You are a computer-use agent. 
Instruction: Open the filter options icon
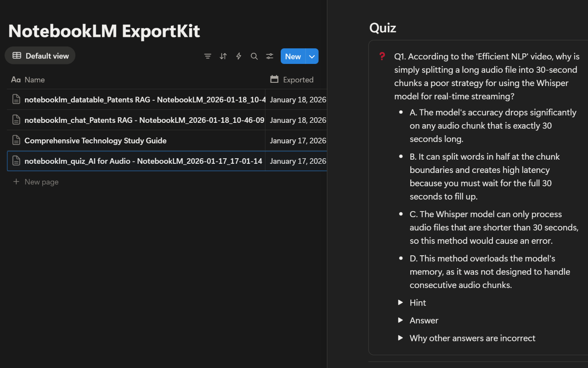click(x=208, y=56)
